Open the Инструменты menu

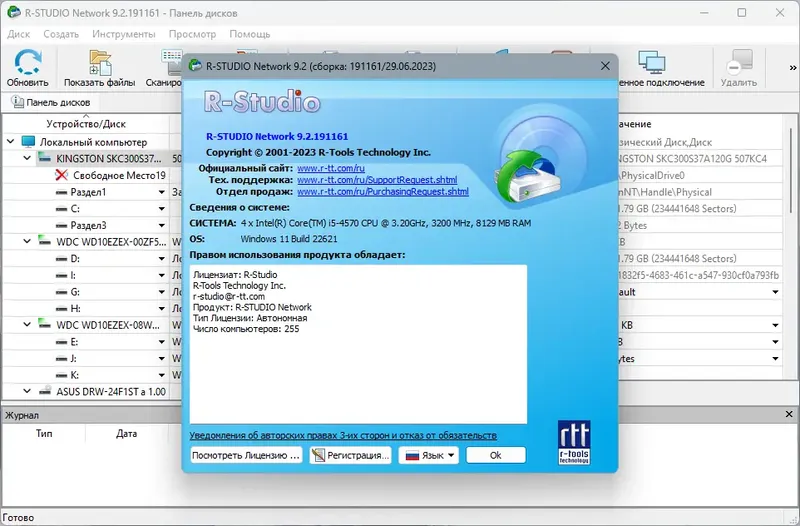(x=124, y=34)
